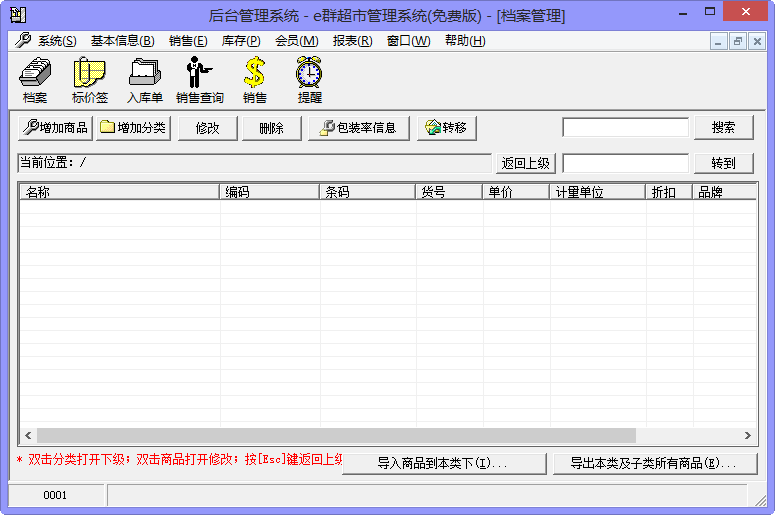Click the red hint text about 双击分类

tap(179, 459)
